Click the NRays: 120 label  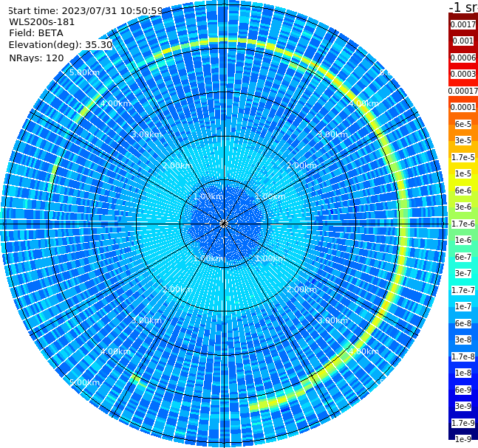tap(36, 58)
